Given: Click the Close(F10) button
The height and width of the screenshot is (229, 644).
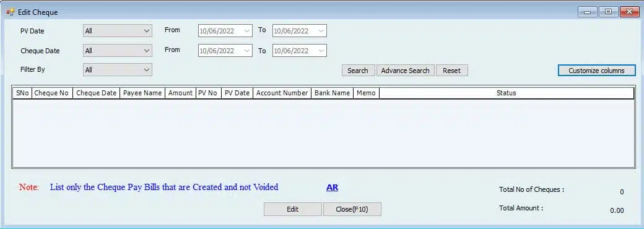Looking at the screenshot, I should click(352, 209).
